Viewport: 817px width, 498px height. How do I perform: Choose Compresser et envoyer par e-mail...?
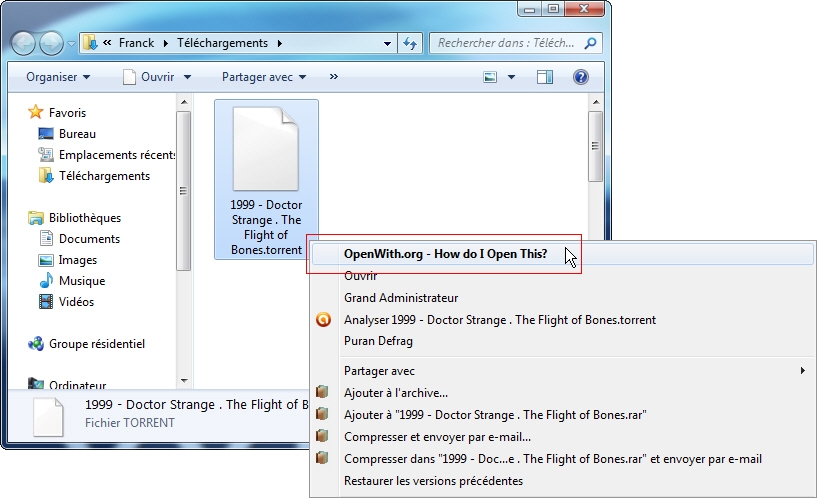tap(437, 437)
